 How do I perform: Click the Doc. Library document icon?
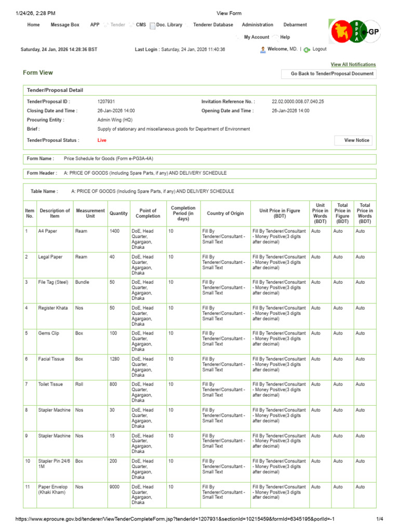[x=152, y=25]
